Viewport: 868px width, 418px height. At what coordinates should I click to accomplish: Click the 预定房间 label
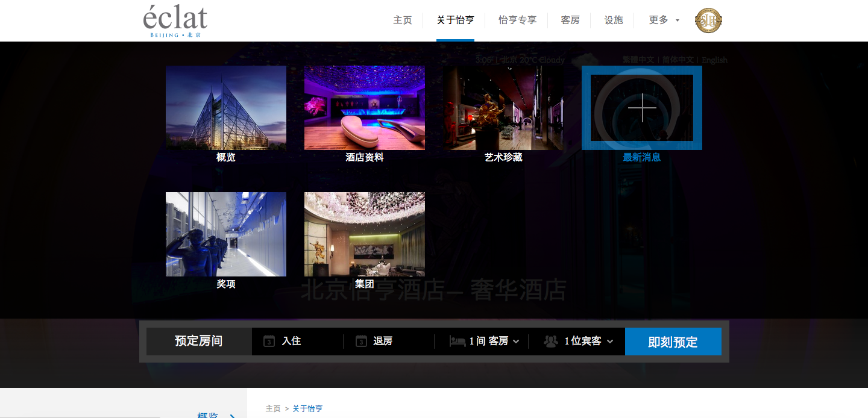(199, 341)
